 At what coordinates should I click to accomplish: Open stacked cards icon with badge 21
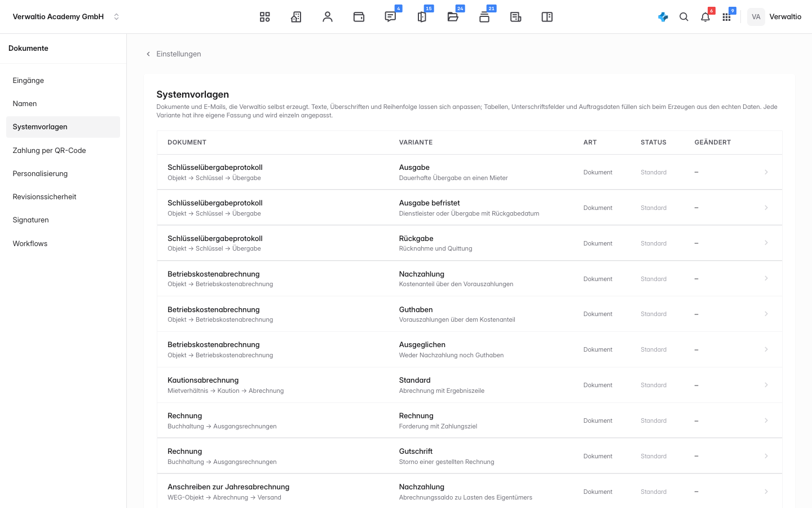coord(484,17)
